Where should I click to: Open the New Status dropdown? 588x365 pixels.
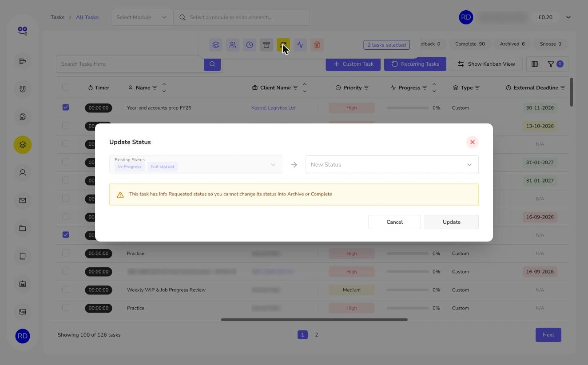tap(392, 165)
